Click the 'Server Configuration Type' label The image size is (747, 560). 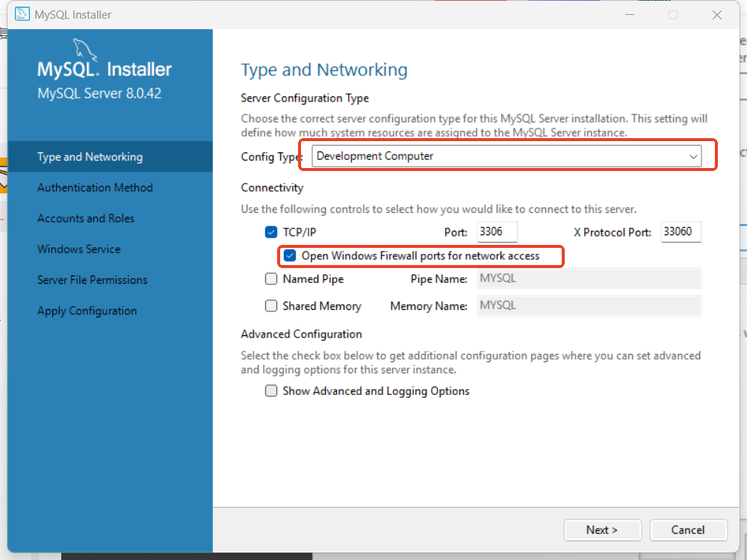(x=305, y=98)
